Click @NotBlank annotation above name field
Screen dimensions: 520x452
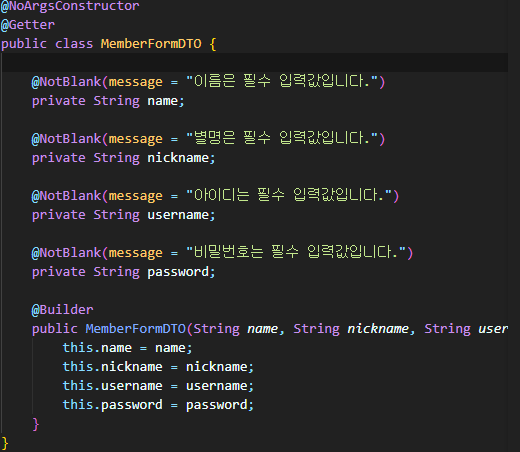[66, 82]
